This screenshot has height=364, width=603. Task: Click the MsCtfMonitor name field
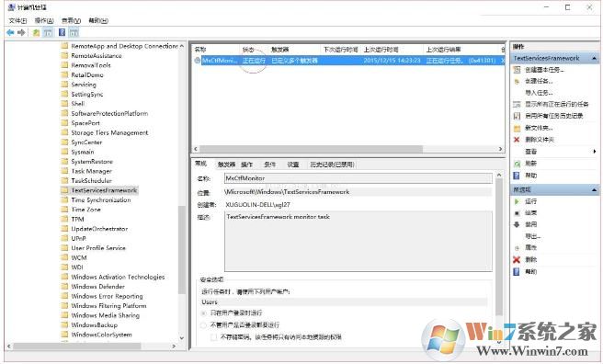click(358, 178)
